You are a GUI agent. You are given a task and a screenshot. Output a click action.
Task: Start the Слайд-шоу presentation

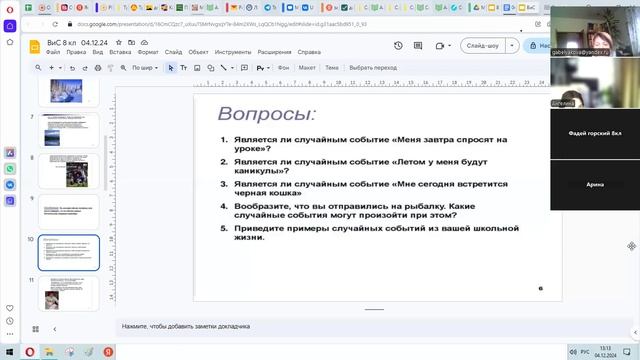(x=483, y=46)
